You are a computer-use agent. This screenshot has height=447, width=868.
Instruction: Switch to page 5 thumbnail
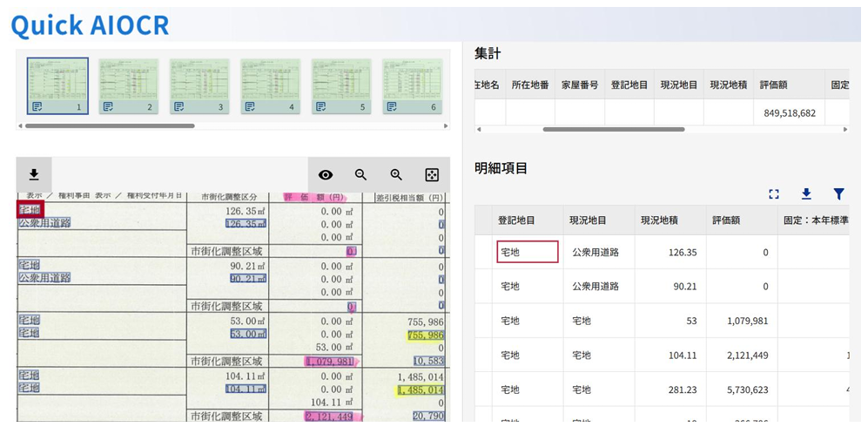tap(341, 85)
